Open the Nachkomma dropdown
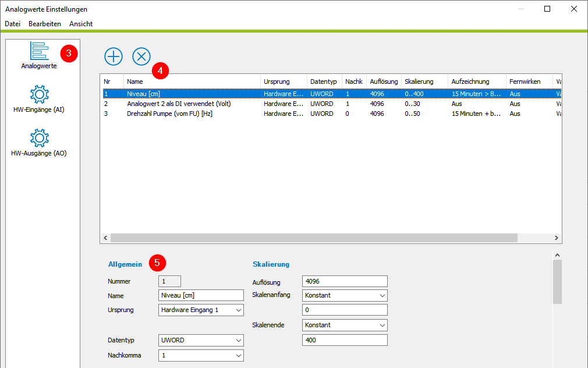Image resolution: width=588 pixels, height=368 pixels. (x=201, y=355)
